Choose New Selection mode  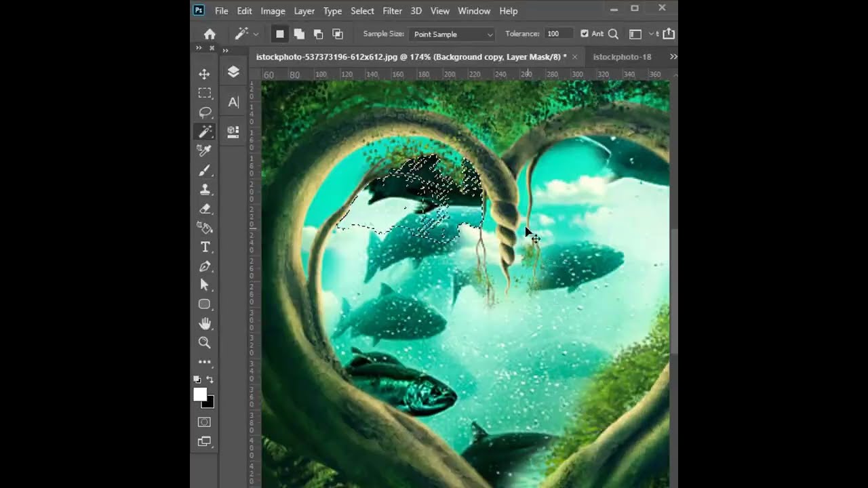point(279,34)
